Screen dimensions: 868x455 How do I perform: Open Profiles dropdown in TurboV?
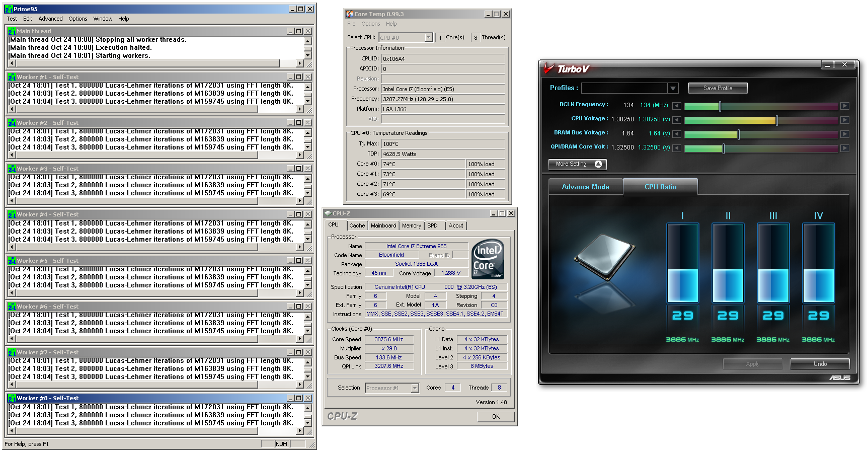coord(673,88)
